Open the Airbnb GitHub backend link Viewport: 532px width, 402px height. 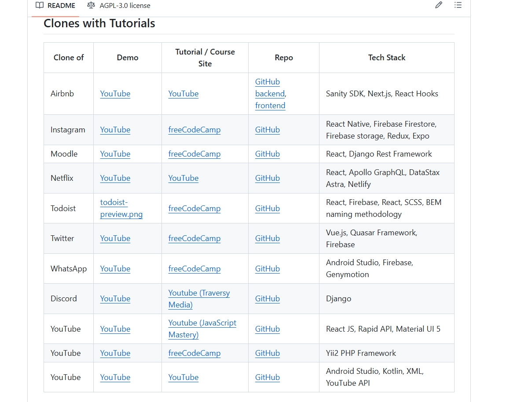(x=268, y=88)
